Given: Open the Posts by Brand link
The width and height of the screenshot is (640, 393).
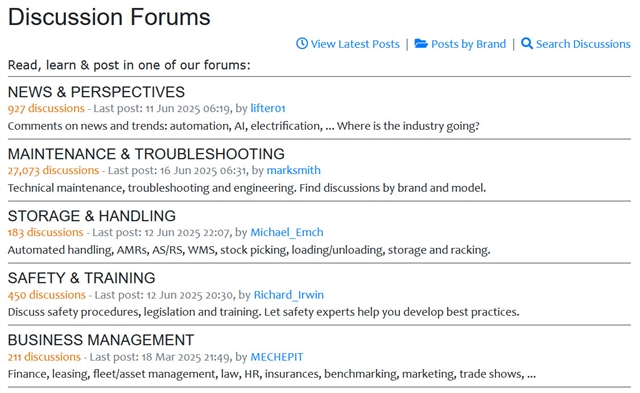Looking at the screenshot, I should click(468, 44).
